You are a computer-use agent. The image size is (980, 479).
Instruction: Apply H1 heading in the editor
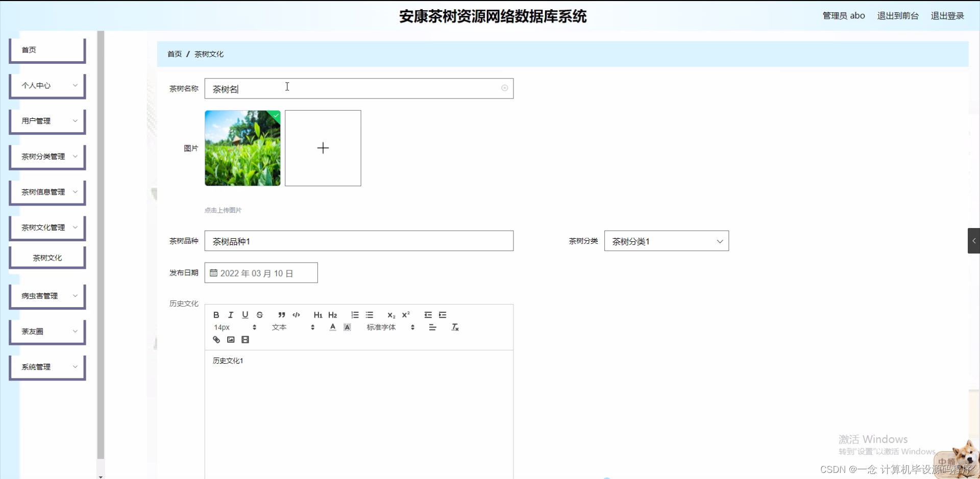[318, 315]
